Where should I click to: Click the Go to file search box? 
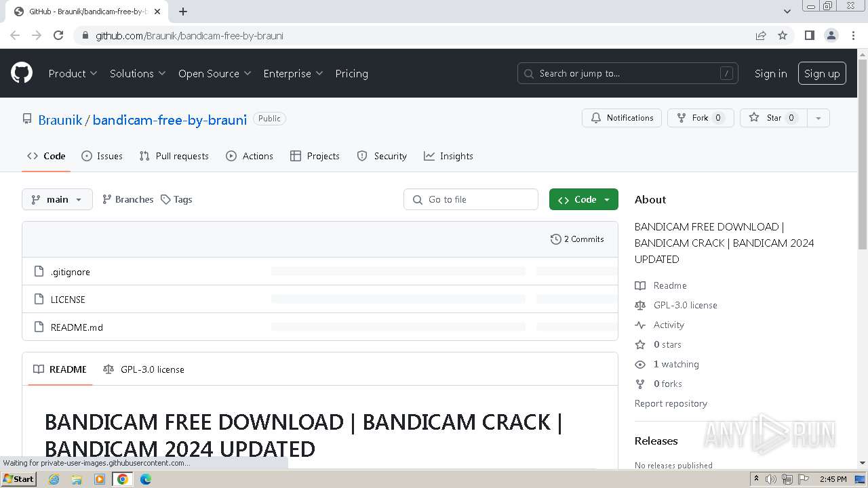tap(471, 199)
